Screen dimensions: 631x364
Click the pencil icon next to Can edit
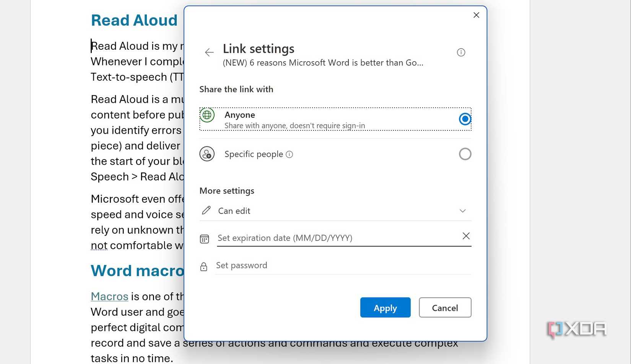[x=207, y=210]
